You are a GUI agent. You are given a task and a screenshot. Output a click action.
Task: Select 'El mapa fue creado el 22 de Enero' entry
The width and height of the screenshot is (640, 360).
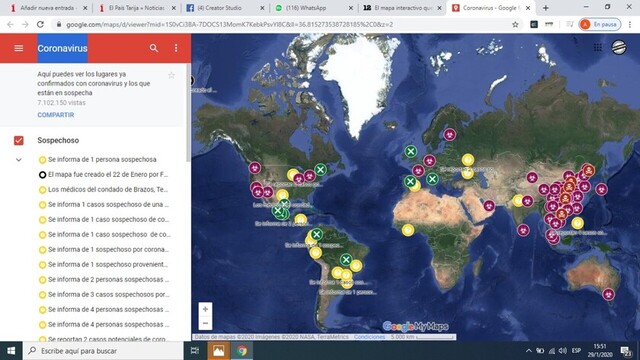point(102,175)
